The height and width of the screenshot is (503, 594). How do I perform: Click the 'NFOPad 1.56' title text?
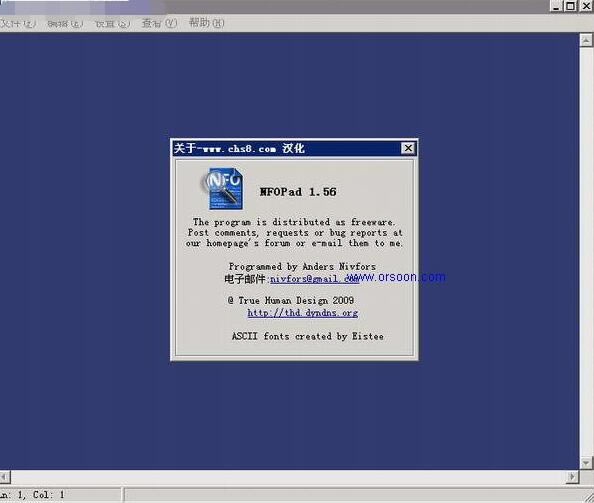point(298,192)
